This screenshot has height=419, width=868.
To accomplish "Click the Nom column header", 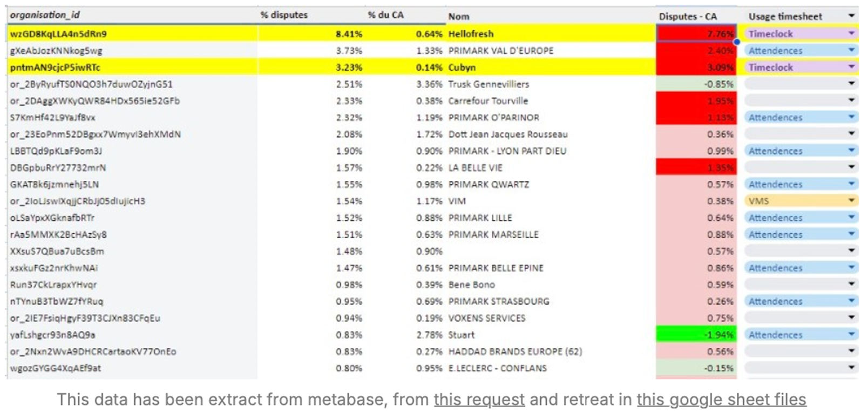I will pos(459,17).
